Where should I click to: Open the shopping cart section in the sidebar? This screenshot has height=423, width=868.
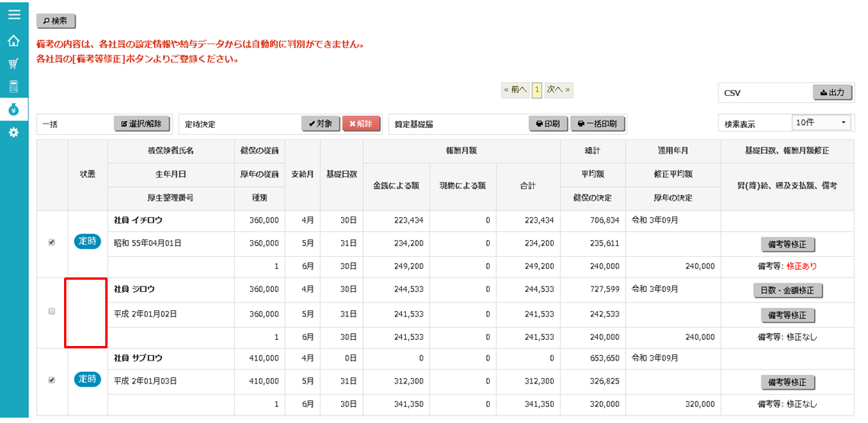click(14, 63)
